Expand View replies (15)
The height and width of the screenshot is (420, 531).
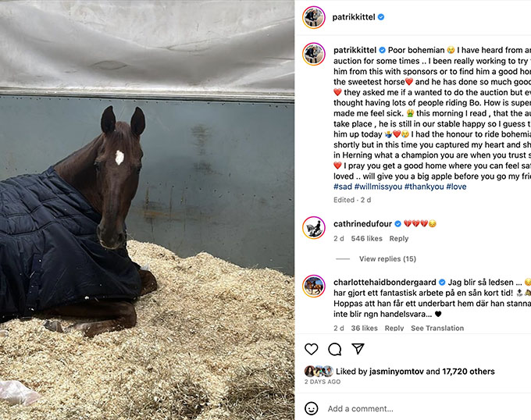[x=387, y=259]
